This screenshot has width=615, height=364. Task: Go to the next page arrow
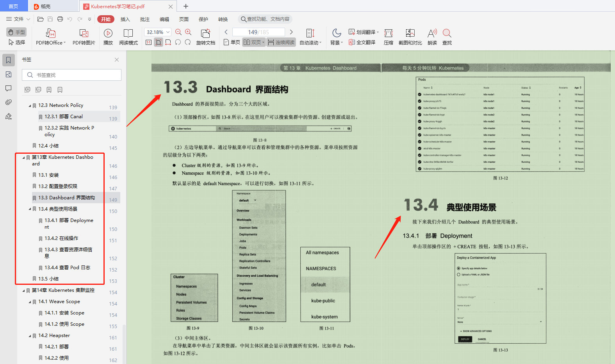click(x=291, y=32)
